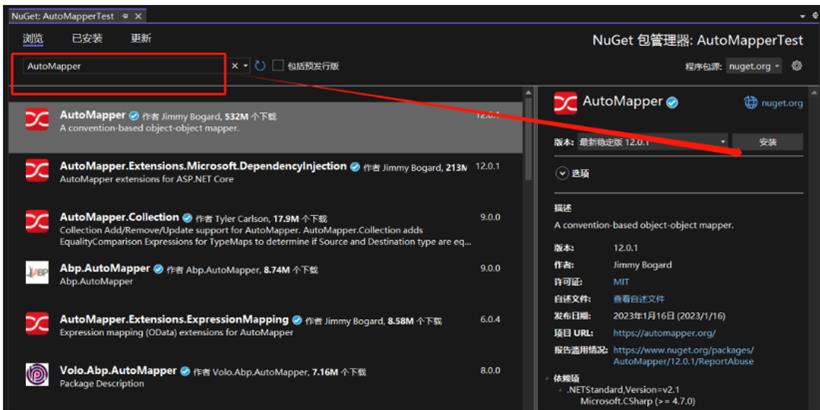Open the https://automapper.org/ project URL

[x=664, y=333]
